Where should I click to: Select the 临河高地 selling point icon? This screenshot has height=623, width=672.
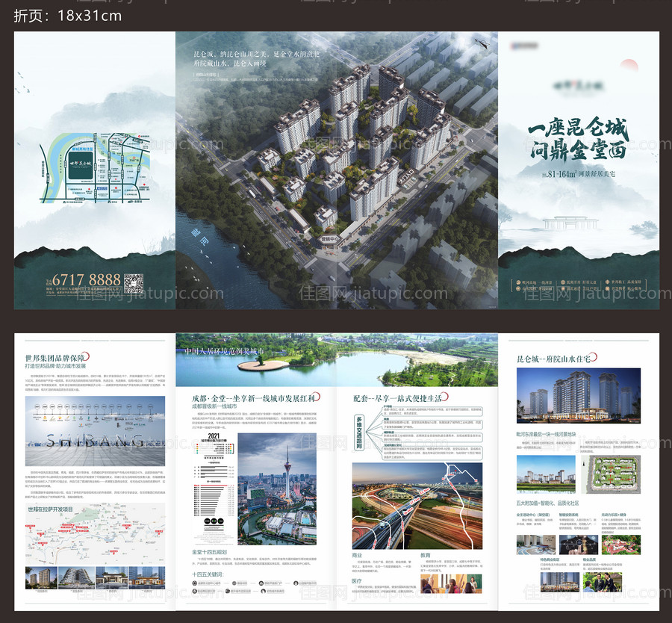pyautogui.click(x=517, y=282)
